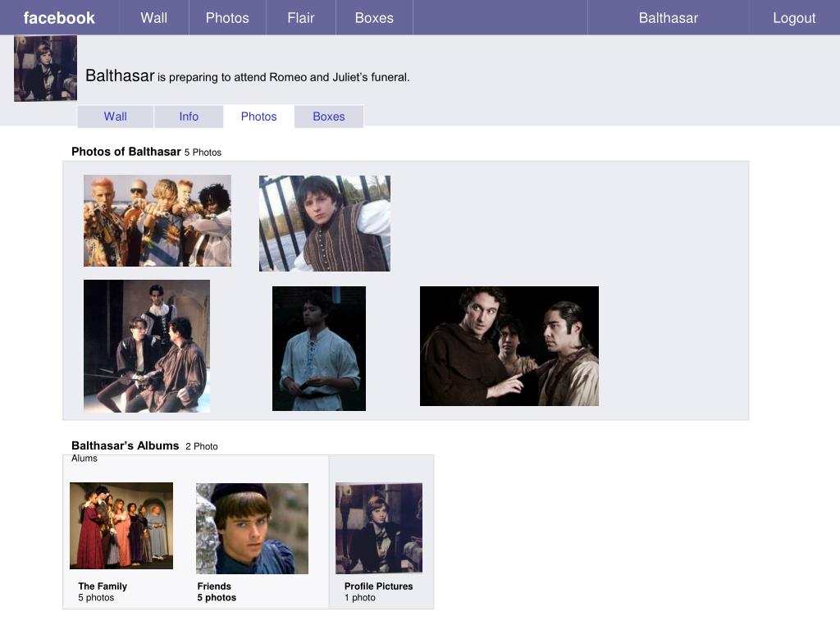Open photo of five men pointing guns
The image size is (840, 630).
click(x=157, y=221)
